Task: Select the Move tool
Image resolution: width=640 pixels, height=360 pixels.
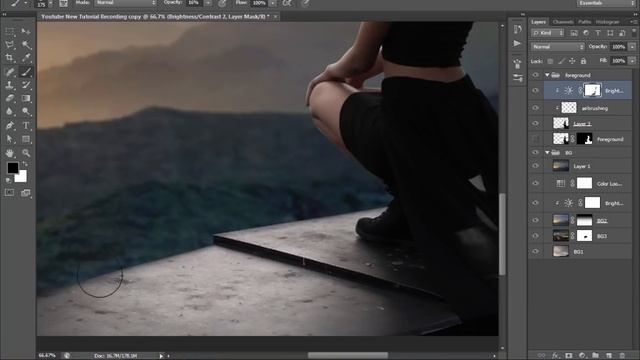Action: pyautogui.click(x=26, y=31)
